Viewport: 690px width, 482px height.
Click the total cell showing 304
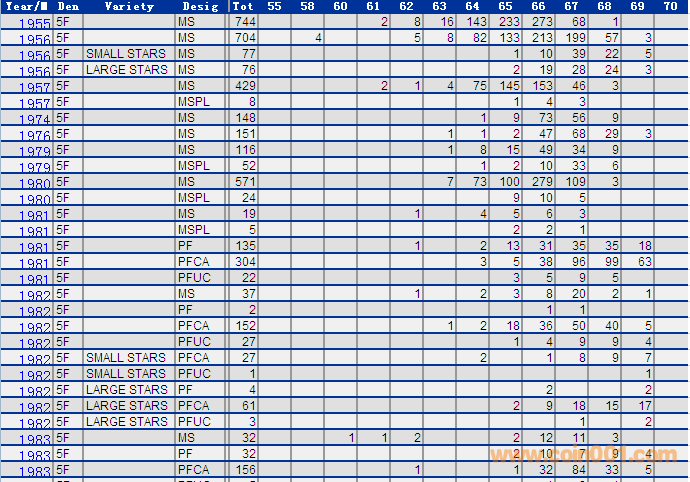coord(244,262)
